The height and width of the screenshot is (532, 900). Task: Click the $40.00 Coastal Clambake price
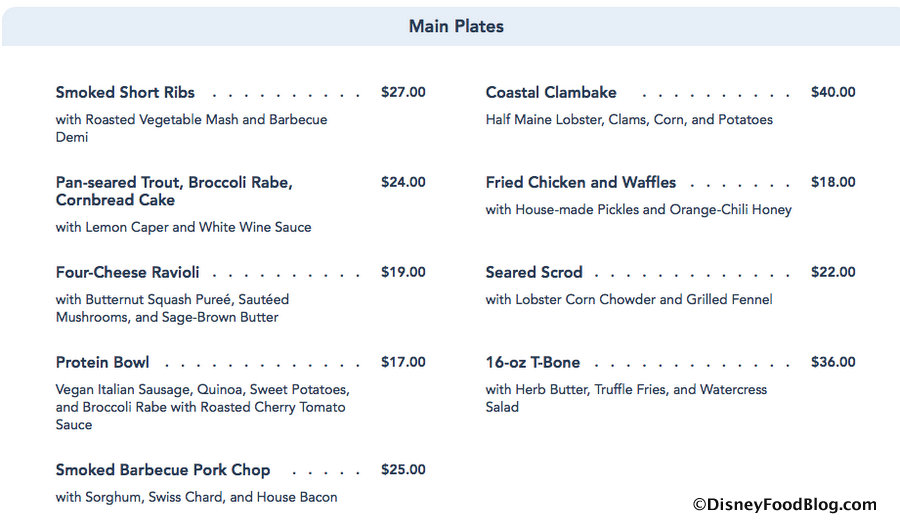(833, 92)
